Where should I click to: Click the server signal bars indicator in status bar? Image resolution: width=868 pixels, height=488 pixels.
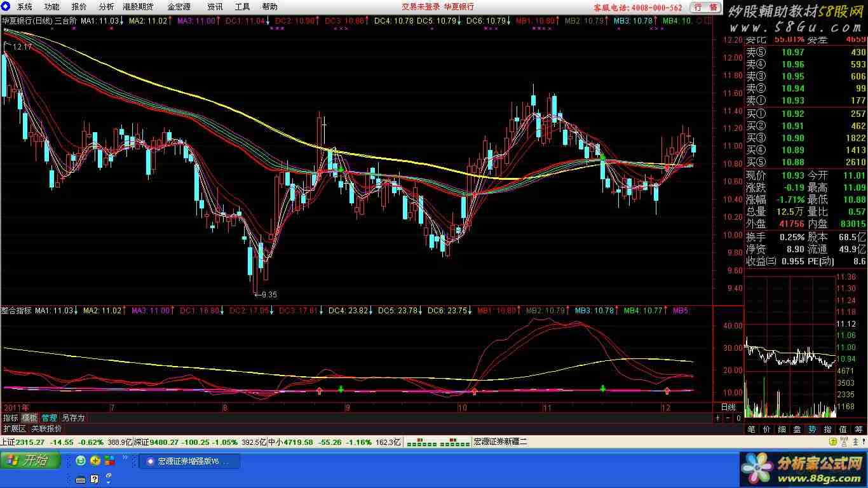point(438,442)
